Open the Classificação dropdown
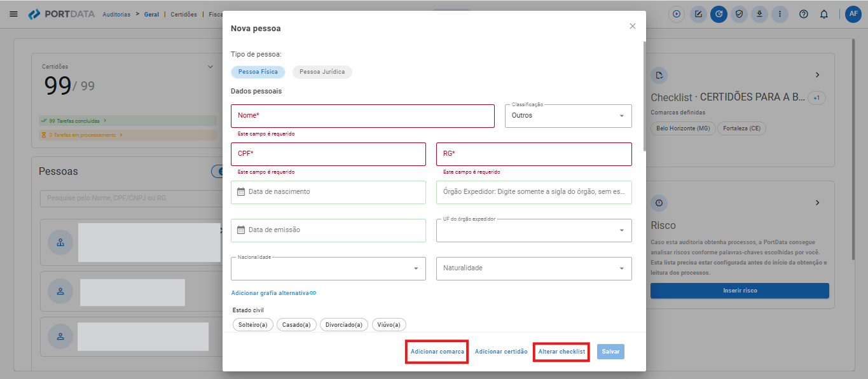 click(568, 116)
